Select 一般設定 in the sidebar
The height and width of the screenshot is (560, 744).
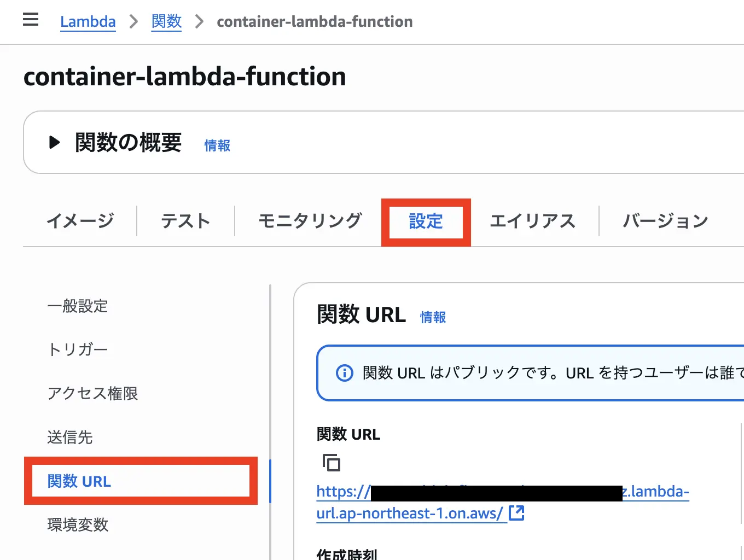pos(78,306)
